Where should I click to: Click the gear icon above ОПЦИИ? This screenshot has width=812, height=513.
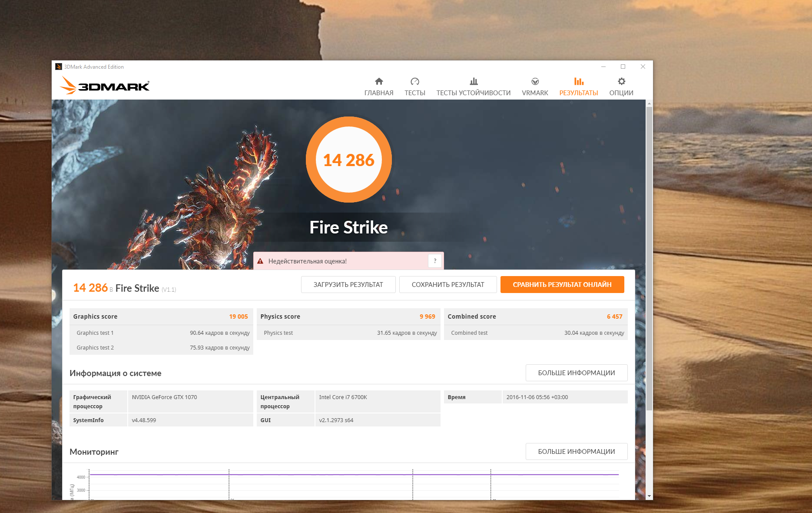[621, 81]
